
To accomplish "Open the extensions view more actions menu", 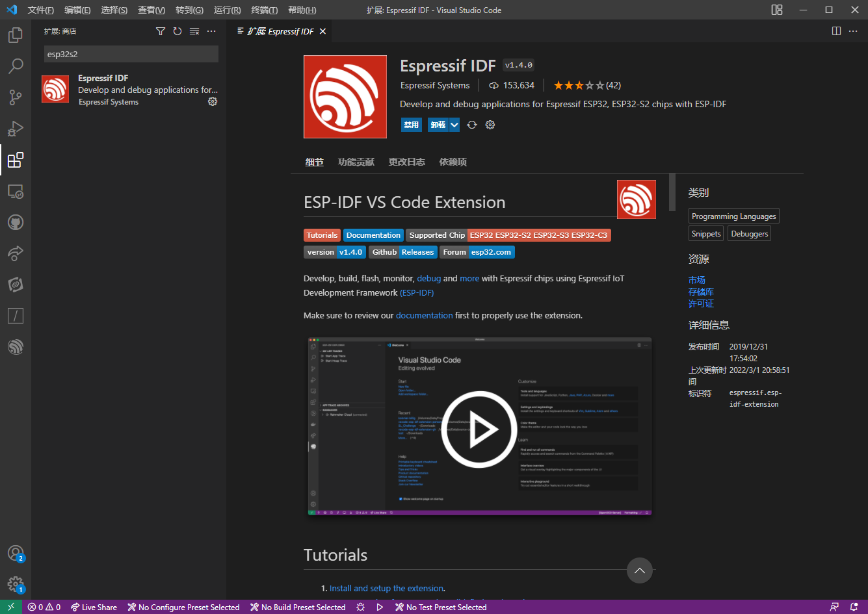I will point(211,31).
